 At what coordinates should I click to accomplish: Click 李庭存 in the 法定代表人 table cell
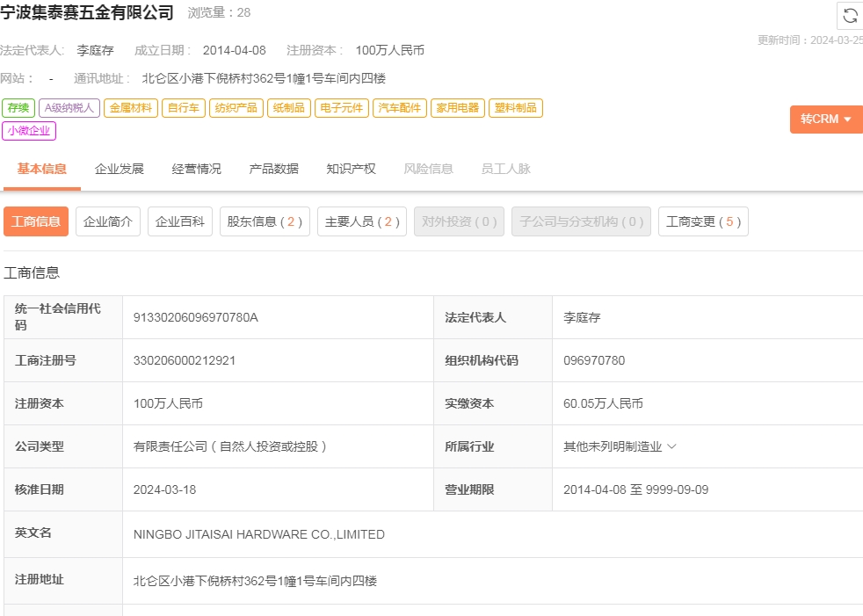[x=582, y=317]
